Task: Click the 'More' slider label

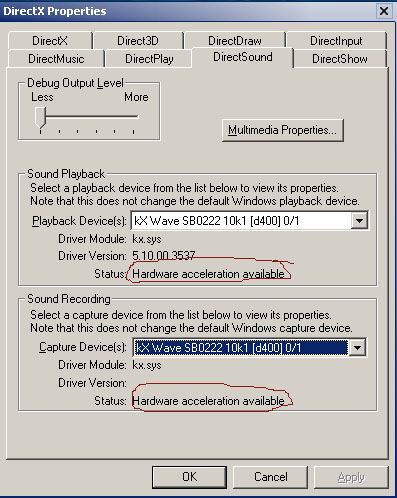Action: click(136, 97)
